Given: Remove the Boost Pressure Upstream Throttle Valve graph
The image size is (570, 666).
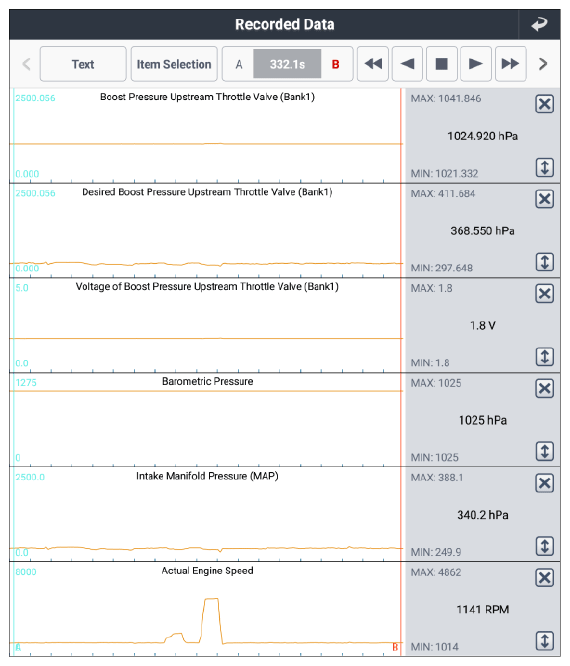Looking at the screenshot, I should tap(545, 104).
